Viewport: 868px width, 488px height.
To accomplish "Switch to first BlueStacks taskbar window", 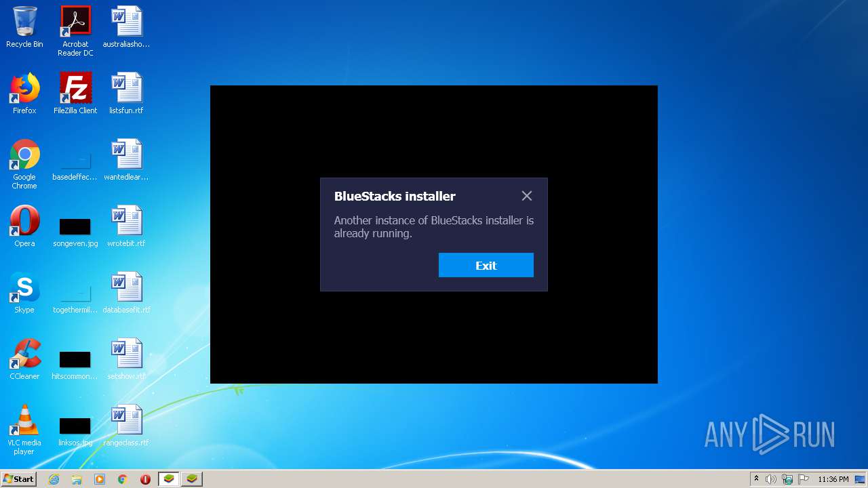I will click(168, 479).
